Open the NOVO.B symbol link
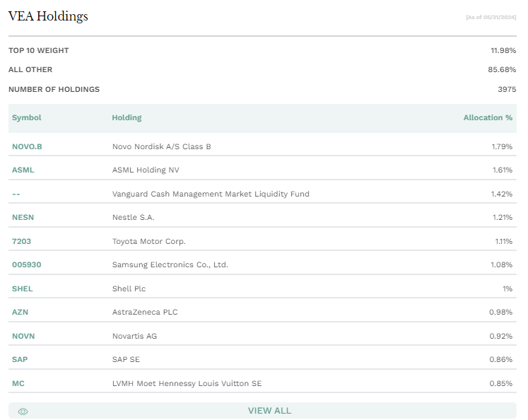The height and width of the screenshot is (420, 528). click(27, 146)
